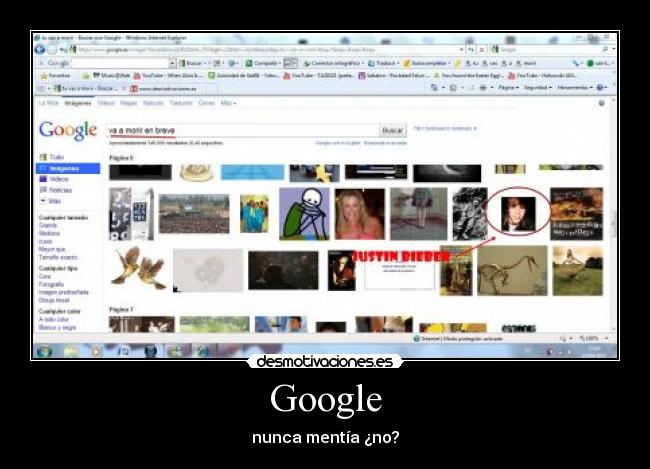
Task: Open the skeleton cartoon thumbnail
Action: [304, 214]
